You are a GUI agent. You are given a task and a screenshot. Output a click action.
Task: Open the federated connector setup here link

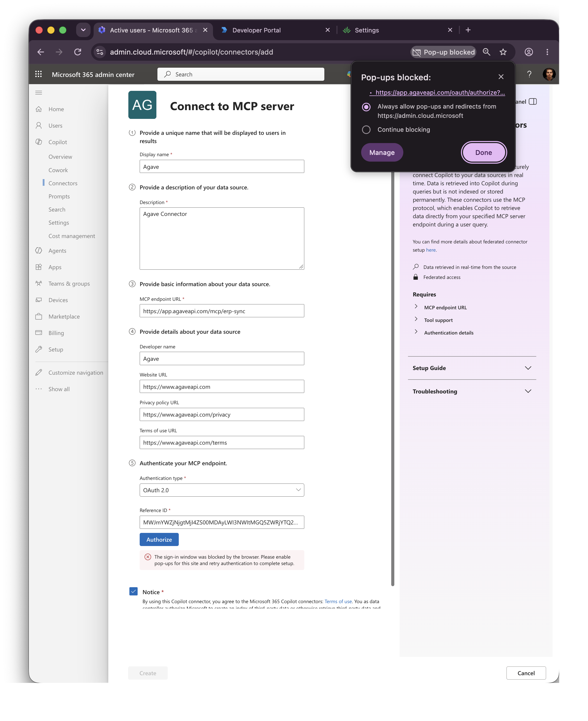431,250
